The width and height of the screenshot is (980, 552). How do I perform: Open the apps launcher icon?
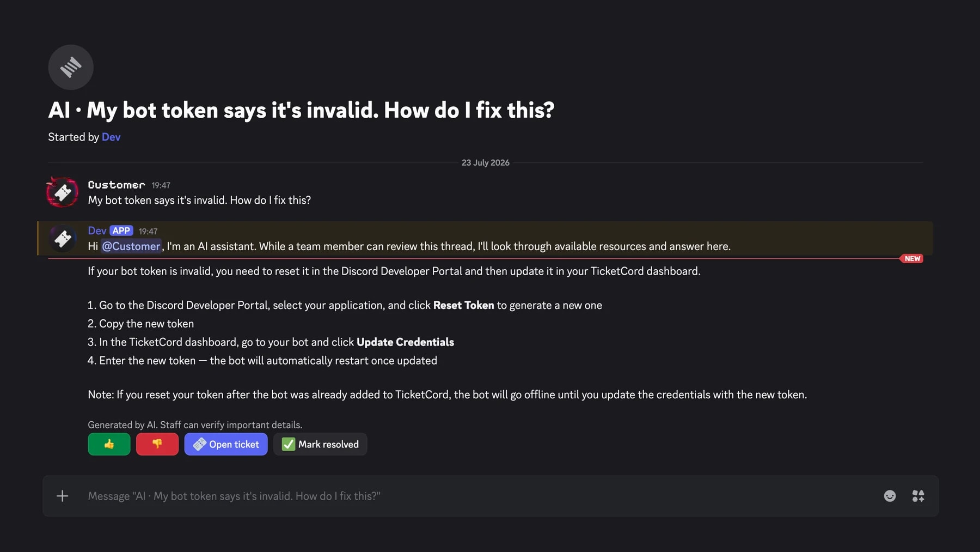point(918,496)
